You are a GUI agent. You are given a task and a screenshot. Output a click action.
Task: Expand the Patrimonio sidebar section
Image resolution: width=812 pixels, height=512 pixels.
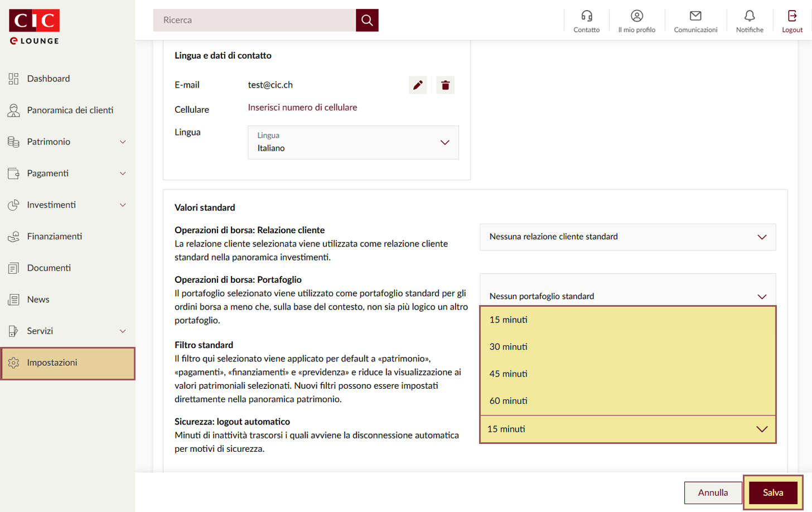[x=67, y=142]
